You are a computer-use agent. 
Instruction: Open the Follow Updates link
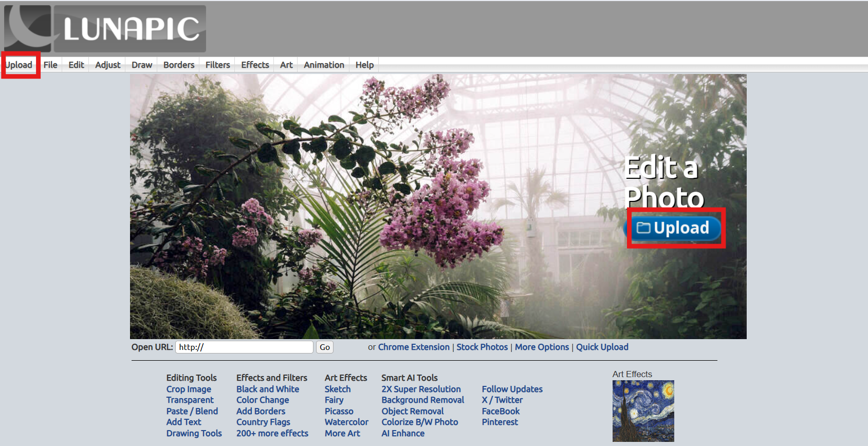tap(512, 389)
